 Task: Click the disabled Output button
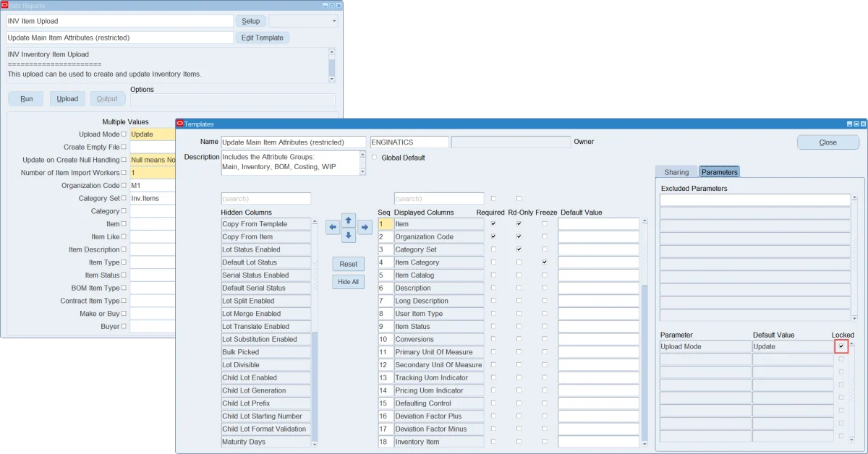(x=107, y=99)
